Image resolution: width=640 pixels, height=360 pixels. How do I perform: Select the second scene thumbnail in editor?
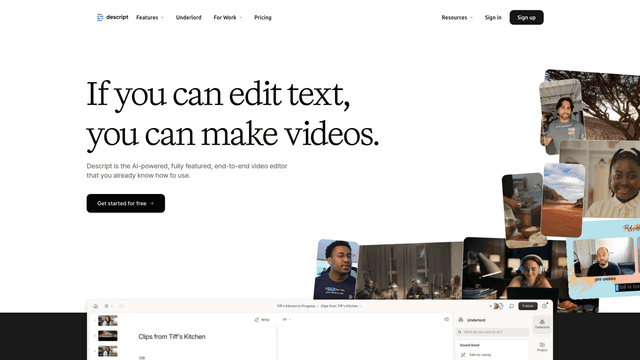pos(108,336)
